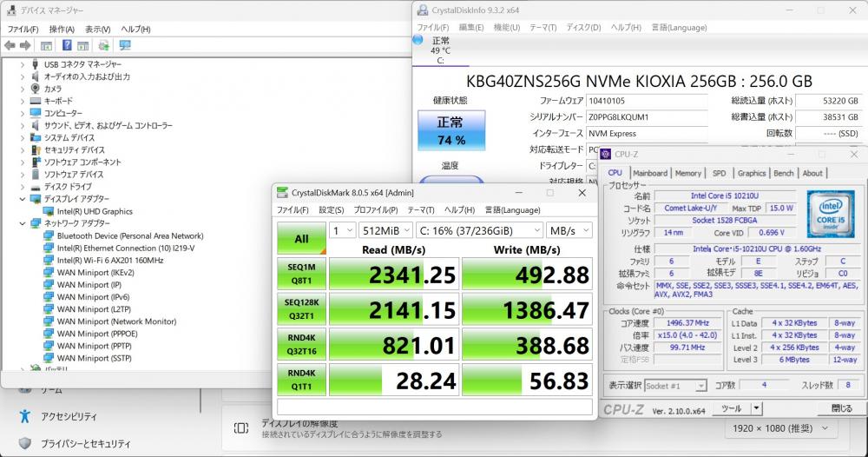Click the ツール button in CPU-Z
This screenshot has height=457, width=868.
[x=731, y=408]
